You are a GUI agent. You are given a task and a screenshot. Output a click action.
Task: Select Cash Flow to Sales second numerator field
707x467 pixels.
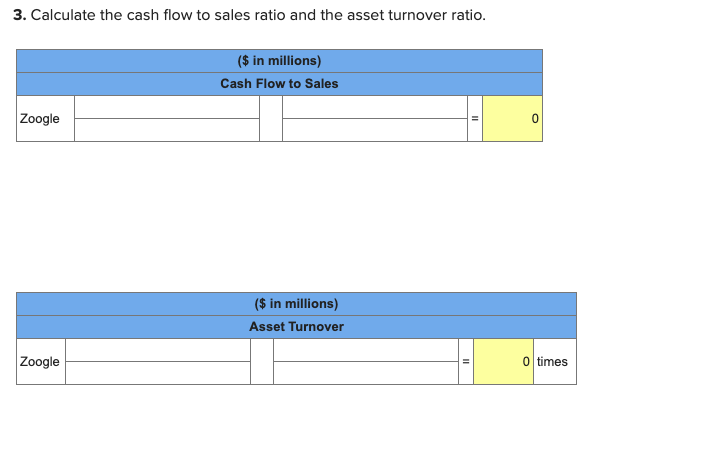(x=375, y=107)
